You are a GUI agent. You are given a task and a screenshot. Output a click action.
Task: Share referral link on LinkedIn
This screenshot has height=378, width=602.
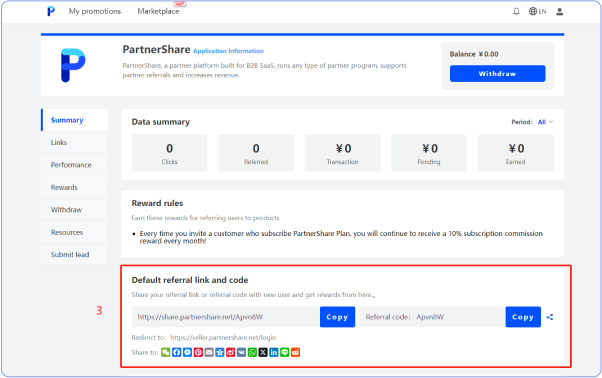point(274,352)
